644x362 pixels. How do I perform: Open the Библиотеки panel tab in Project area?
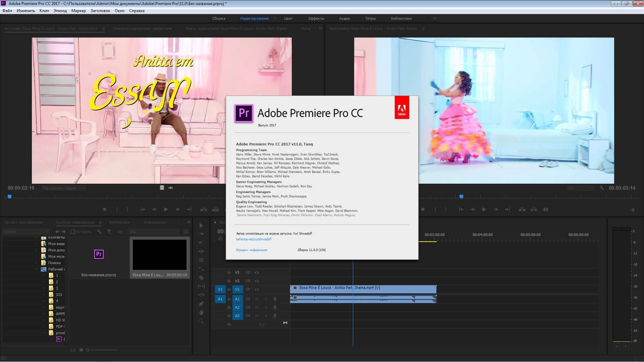119,222
